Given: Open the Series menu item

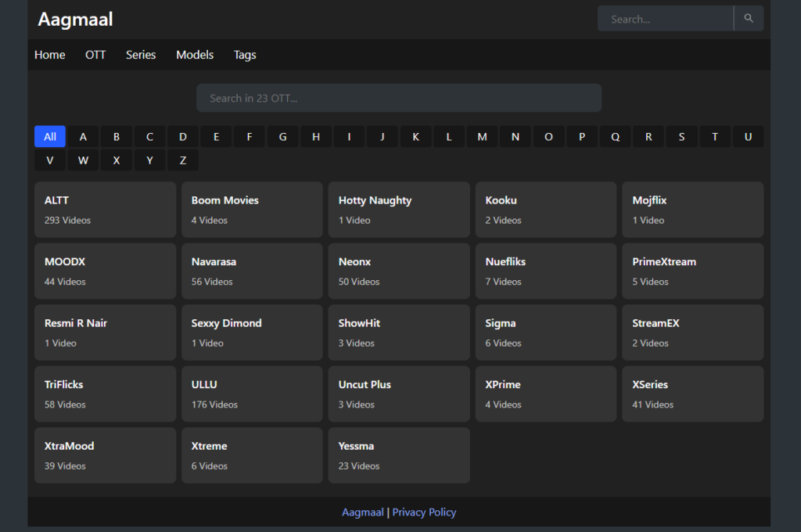Looking at the screenshot, I should tap(141, 55).
